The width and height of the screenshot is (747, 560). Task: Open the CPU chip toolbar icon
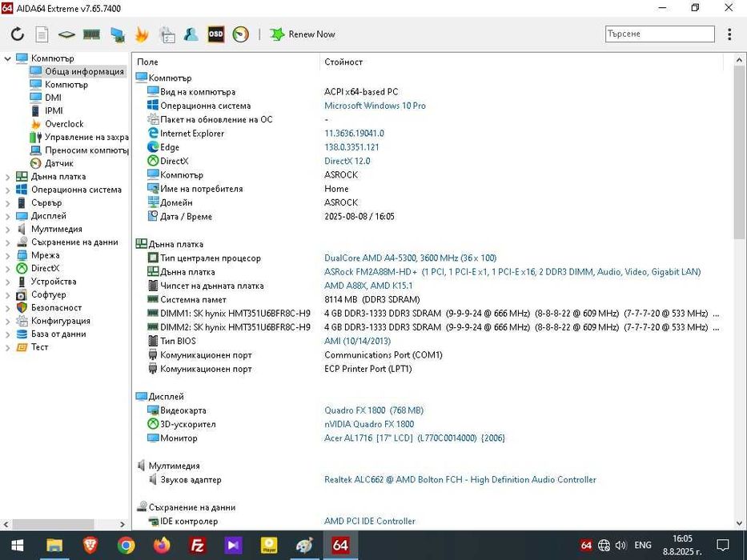[66, 34]
